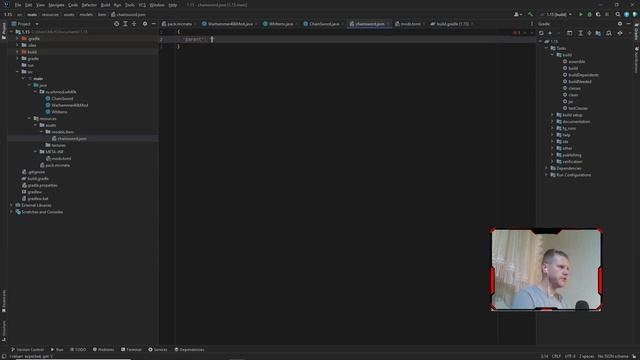
Task: Open the user account icon dropdown
Action: (518, 14)
